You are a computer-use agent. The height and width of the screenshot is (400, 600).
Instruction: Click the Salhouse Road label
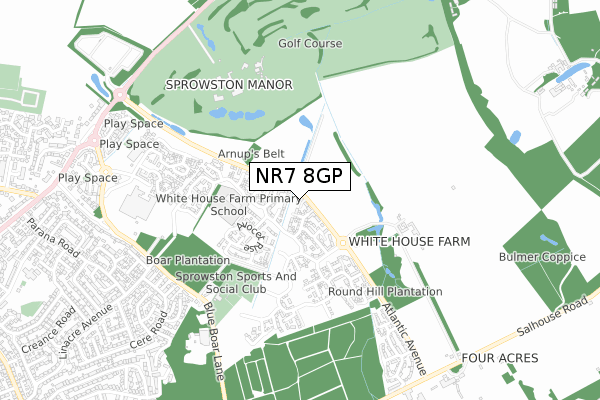552,316
